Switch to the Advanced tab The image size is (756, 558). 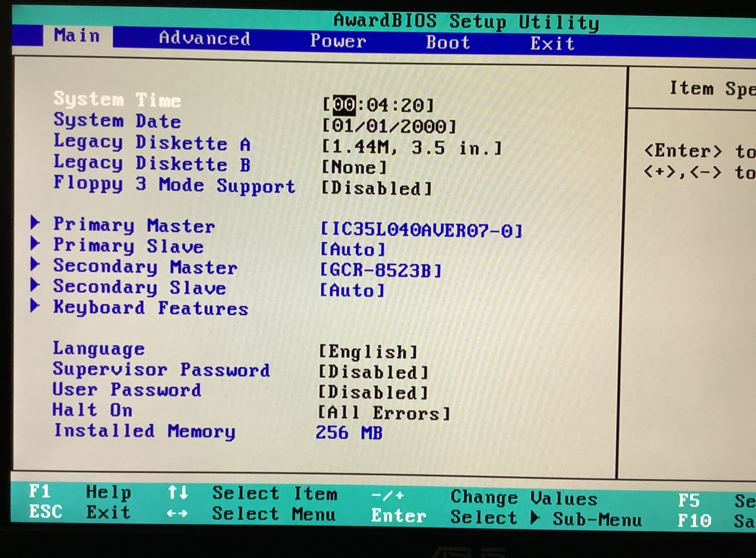tap(204, 38)
